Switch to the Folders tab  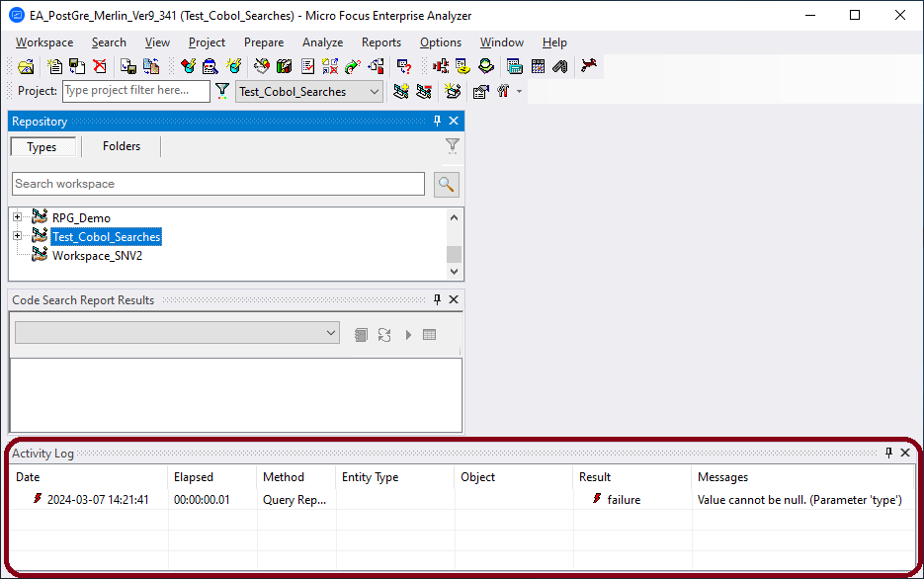click(x=120, y=146)
